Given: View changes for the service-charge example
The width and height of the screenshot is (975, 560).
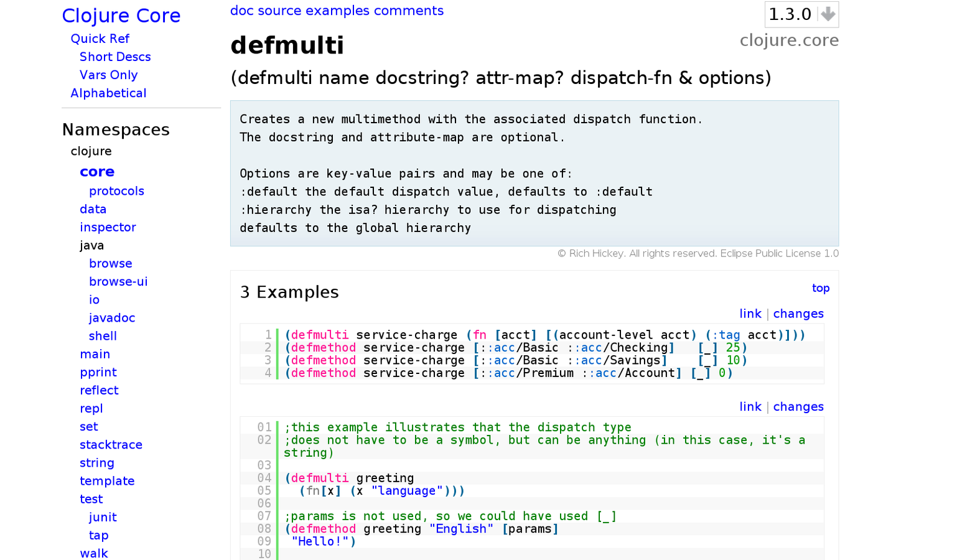Looking at the screenshot, I should coord(798,314).
